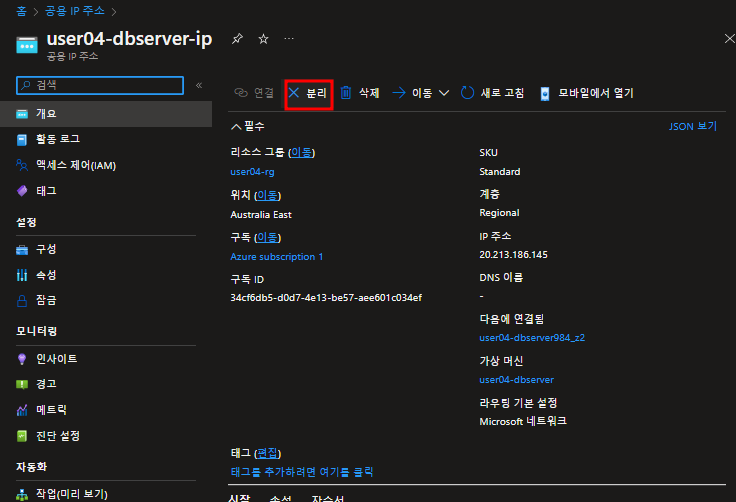Click the 인사이트 lightbulb icon

pos(22,359)
